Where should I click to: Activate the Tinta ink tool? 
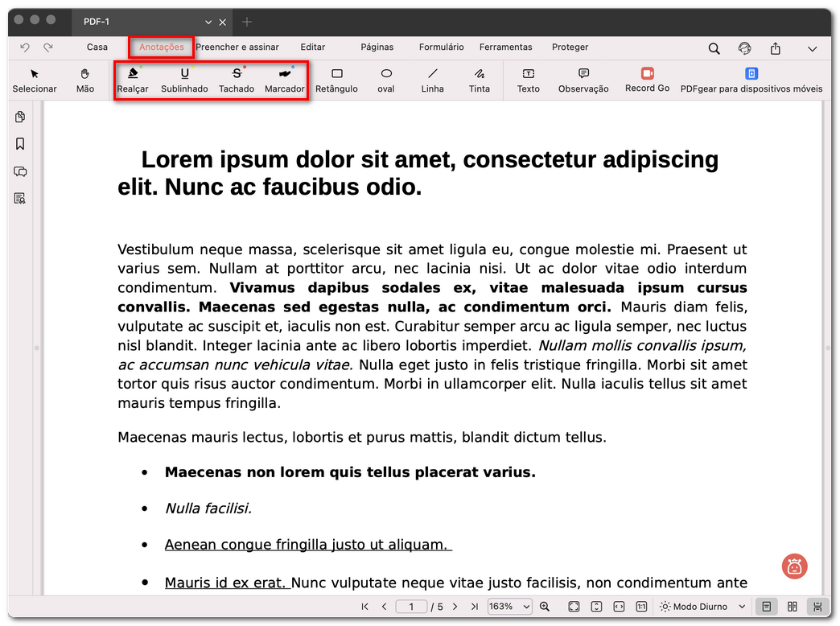(x=480, y=80)
